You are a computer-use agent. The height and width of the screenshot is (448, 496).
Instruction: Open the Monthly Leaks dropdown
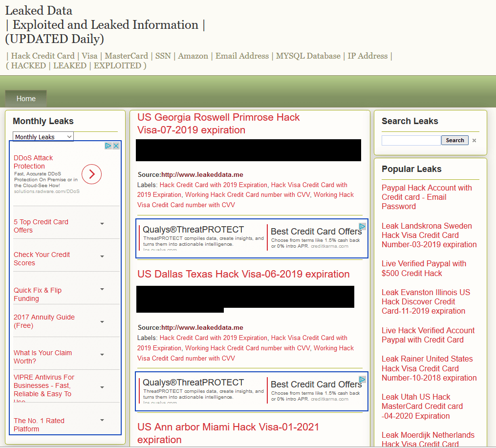43,137
